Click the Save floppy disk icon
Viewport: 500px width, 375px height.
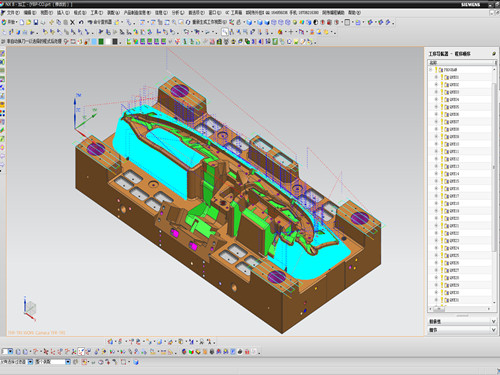point(36,22)
